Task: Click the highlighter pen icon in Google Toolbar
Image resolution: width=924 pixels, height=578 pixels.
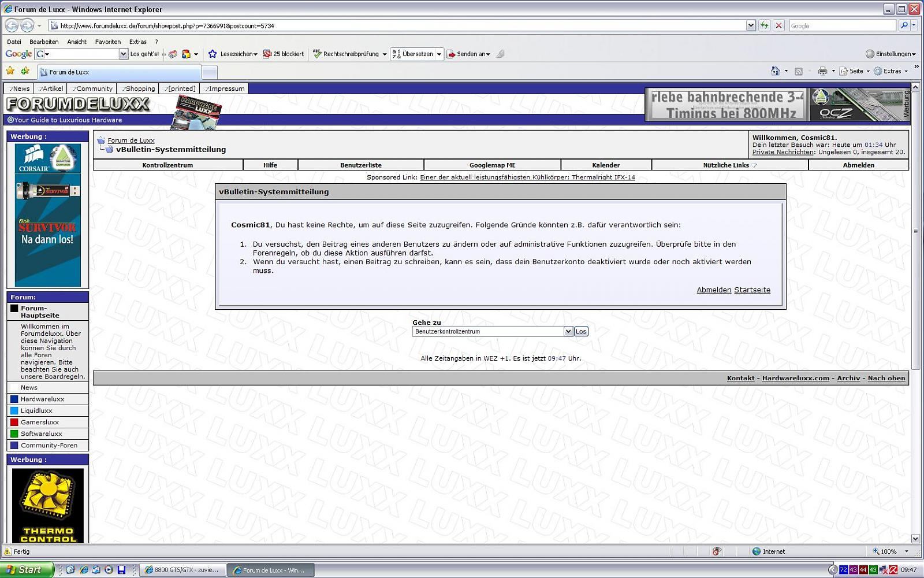Action: coord(501,54)
